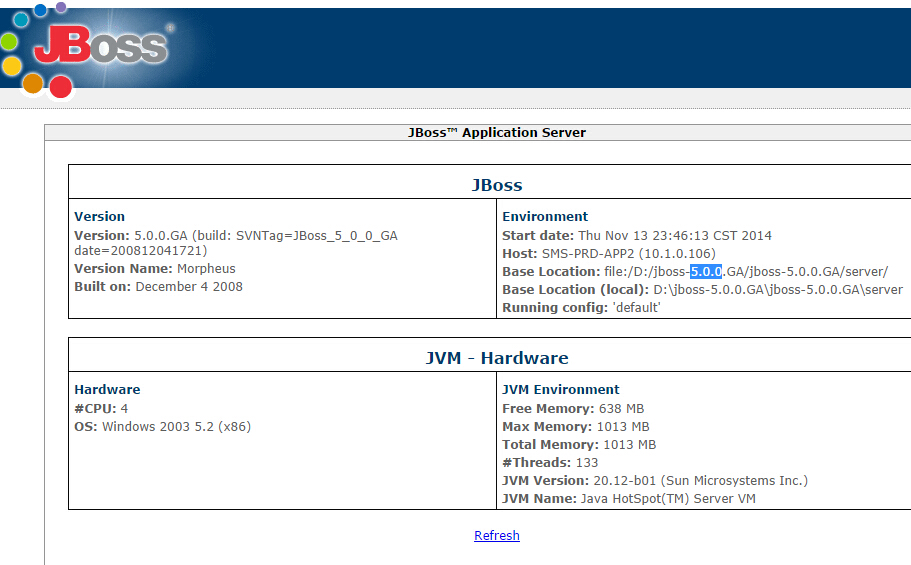Click the #CPU: 4 line

point(101,409)
